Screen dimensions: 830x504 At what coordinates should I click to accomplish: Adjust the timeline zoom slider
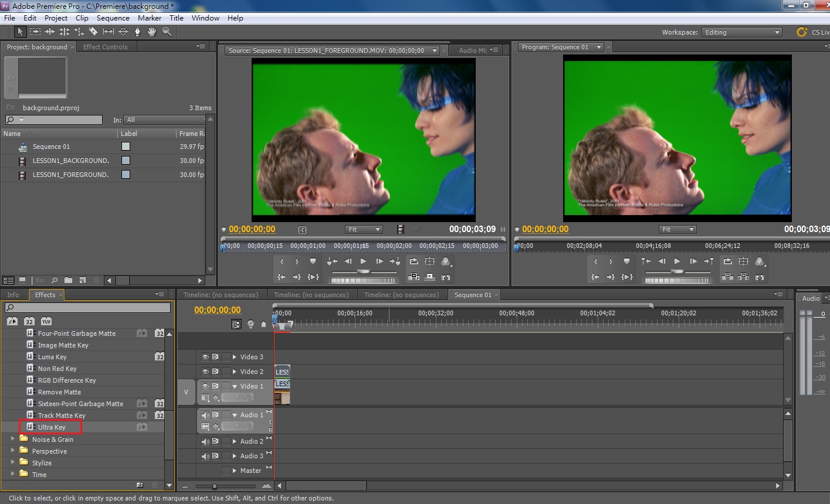pos(215,486)
